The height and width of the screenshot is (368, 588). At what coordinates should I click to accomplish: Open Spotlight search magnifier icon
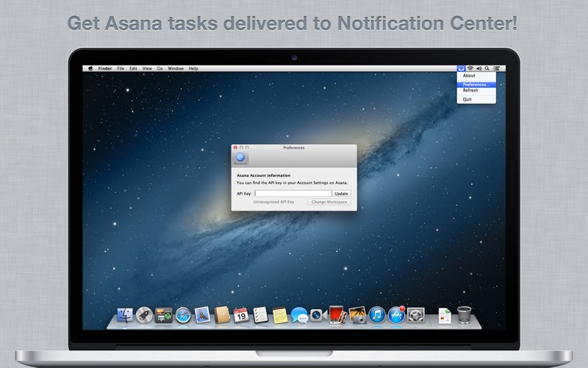(x=487, y=68)
